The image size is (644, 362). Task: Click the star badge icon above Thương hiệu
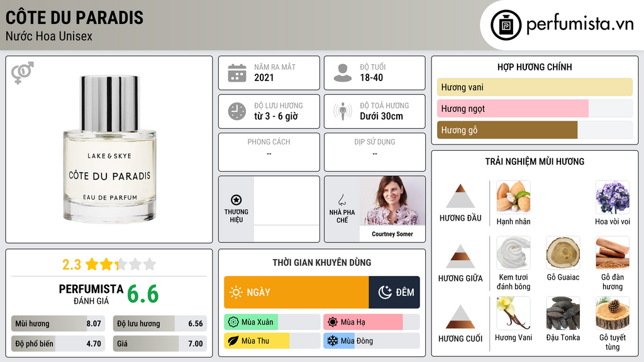pyautogui.click(x=236, y=200)
